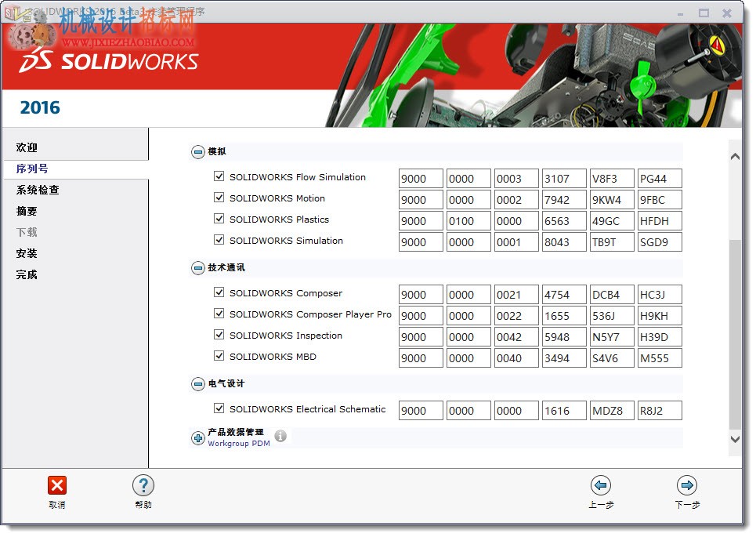Click the 下一步 label
Image resolution: width=756 pixels, height=537 pixels.
(x=687, y=505)
